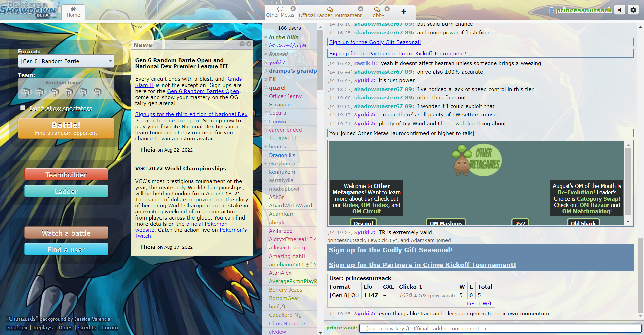Open the Credits footer link
Image resolution: width=644 pixels, height=335 pixels.
point(87,327)
